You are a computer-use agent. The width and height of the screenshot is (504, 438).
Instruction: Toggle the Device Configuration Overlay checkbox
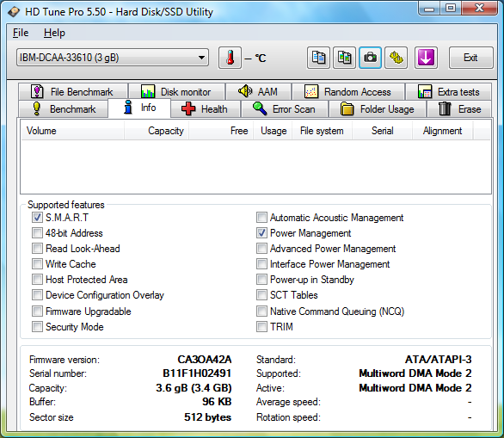pyautogui.click(x=37, y=295)
